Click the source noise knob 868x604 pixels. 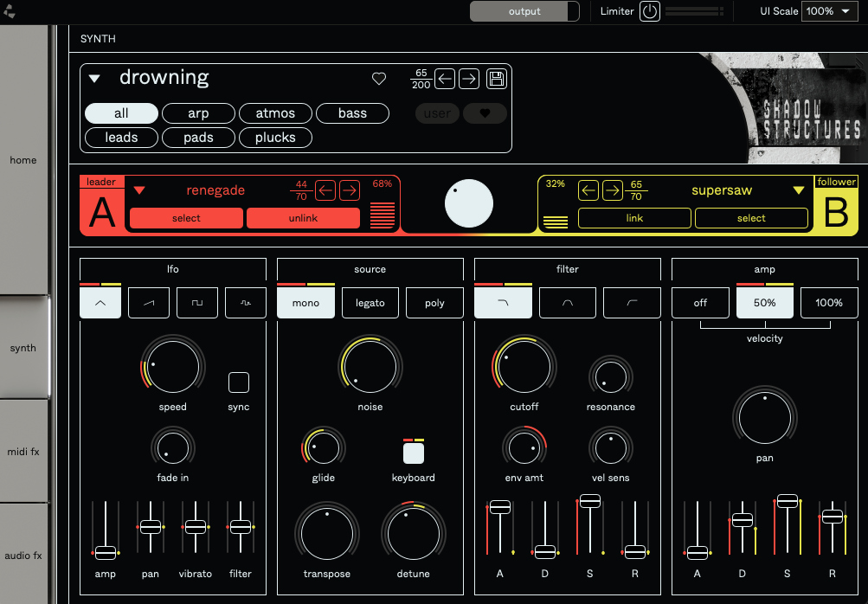(x=370, y=367)
